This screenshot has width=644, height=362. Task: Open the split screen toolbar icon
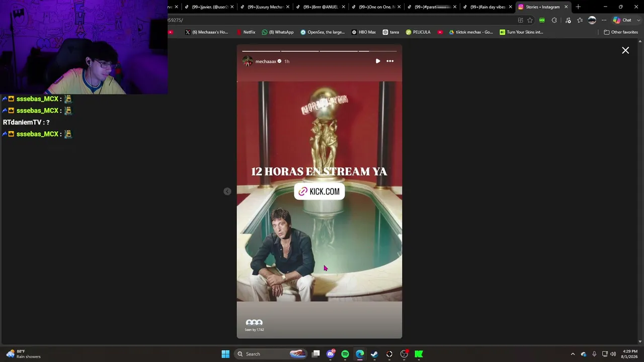tap(520, 20)
